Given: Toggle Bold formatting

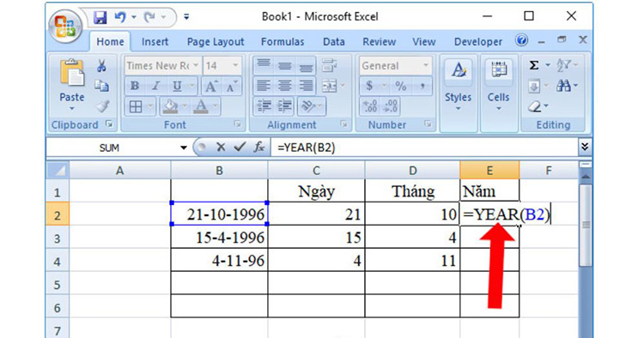Looking at the screenshot, I should coord(134,86).
